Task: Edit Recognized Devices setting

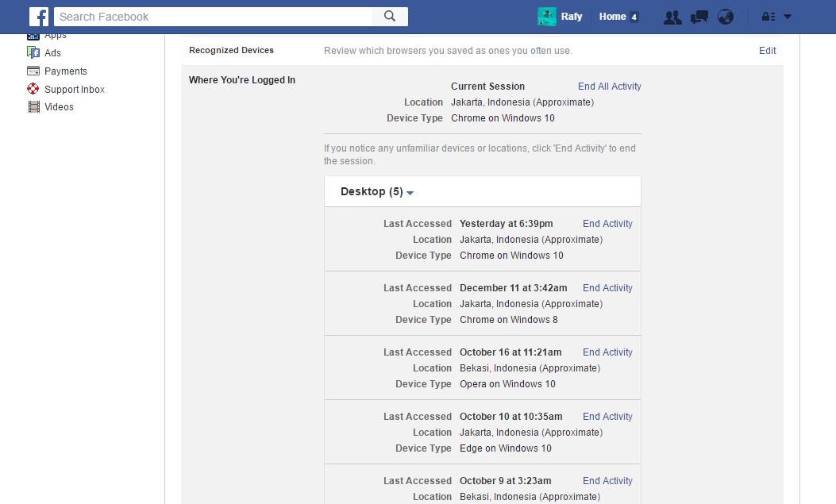Action: (x=767, y=51)
